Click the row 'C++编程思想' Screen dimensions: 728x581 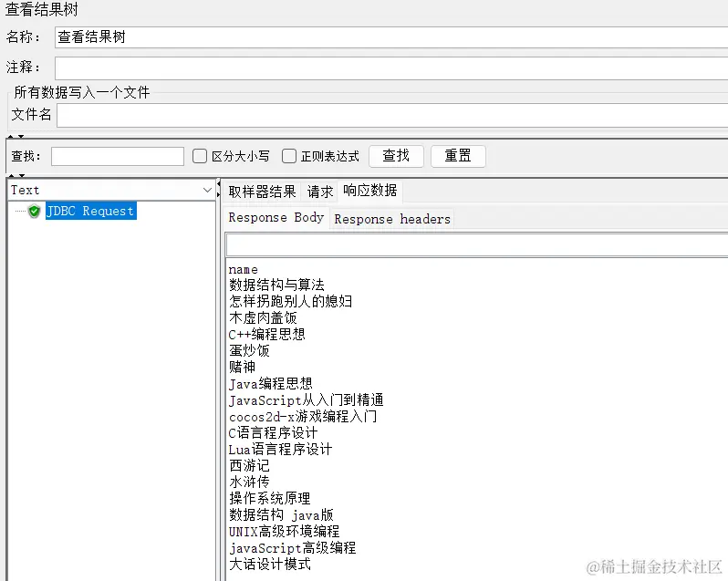(267, 334)
